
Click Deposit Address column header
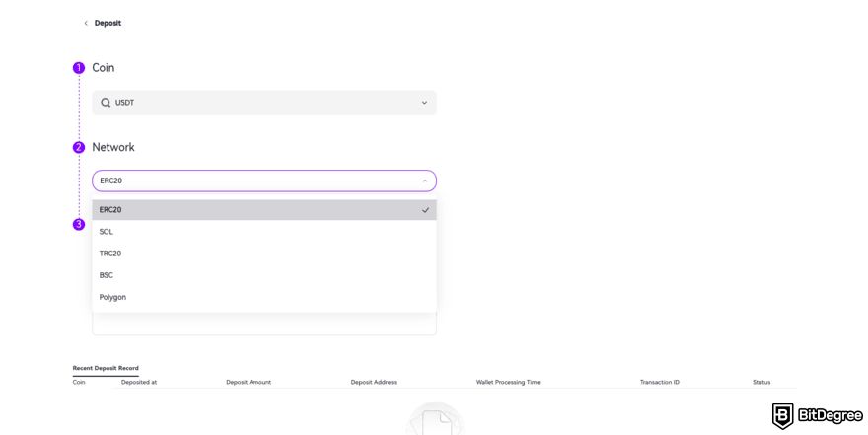pos(374,382)
